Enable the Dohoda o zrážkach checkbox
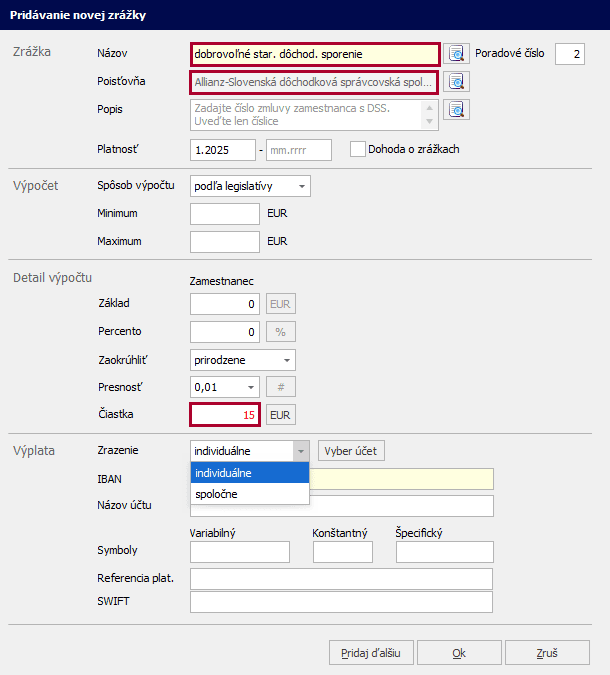The image size is (610, 675). pyautogui.click(x=358, y=150)
